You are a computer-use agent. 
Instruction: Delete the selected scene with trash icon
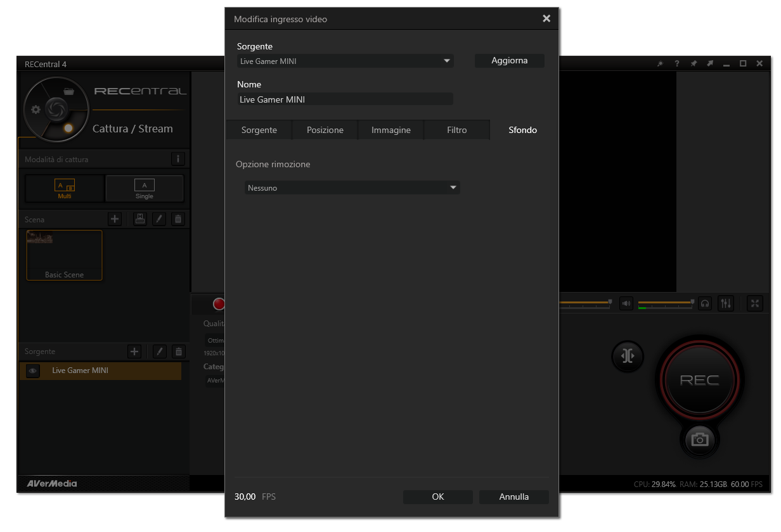coord(178,219)
